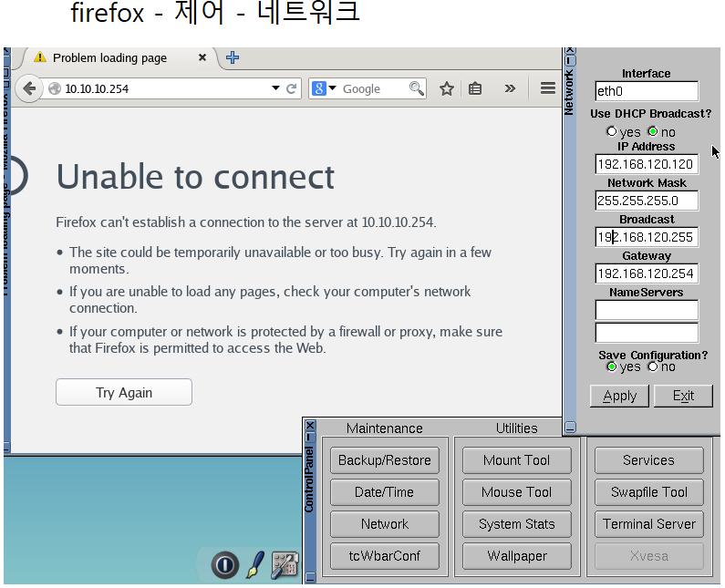Open Terminal Server in ControlPanel

649,524
